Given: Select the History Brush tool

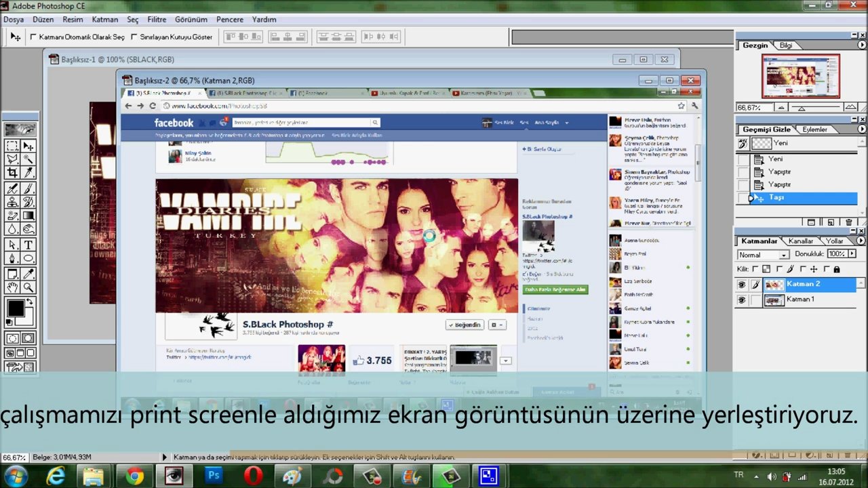Looking at the screenshot, I should 28,202.
